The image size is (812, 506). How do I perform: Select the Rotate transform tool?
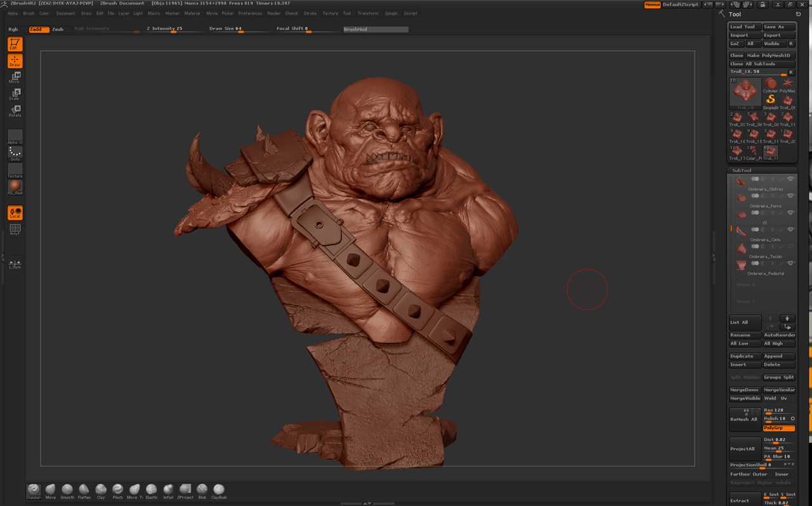point(15,111)
